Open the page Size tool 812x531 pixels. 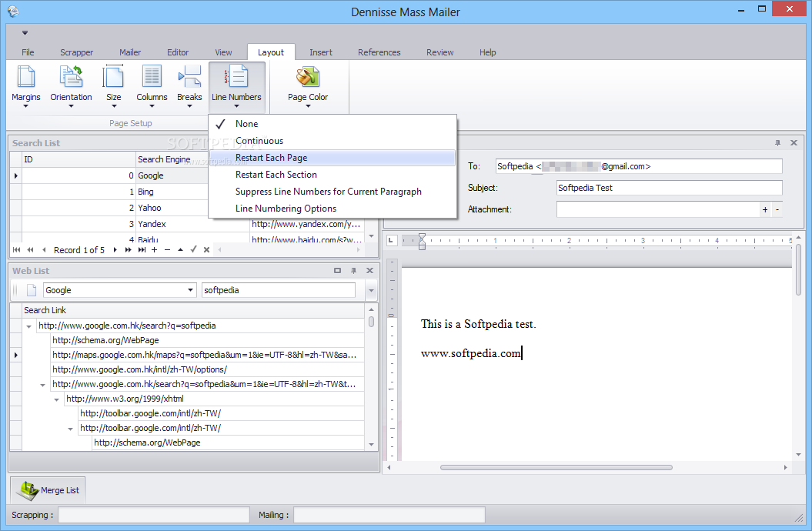tap(113, 86)
